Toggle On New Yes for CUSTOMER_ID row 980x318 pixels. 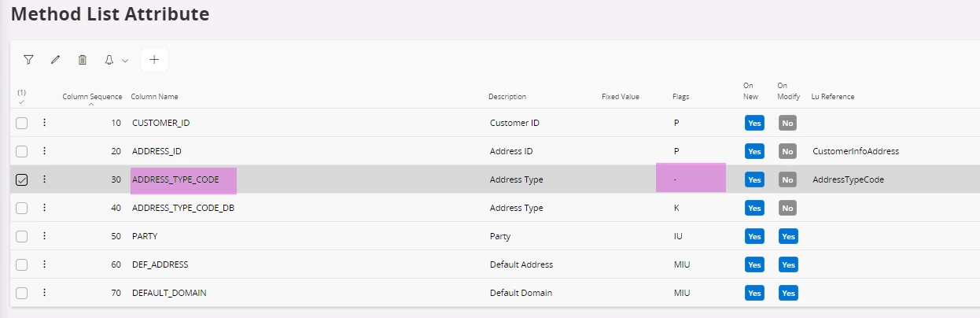click(x=754, y=123)
